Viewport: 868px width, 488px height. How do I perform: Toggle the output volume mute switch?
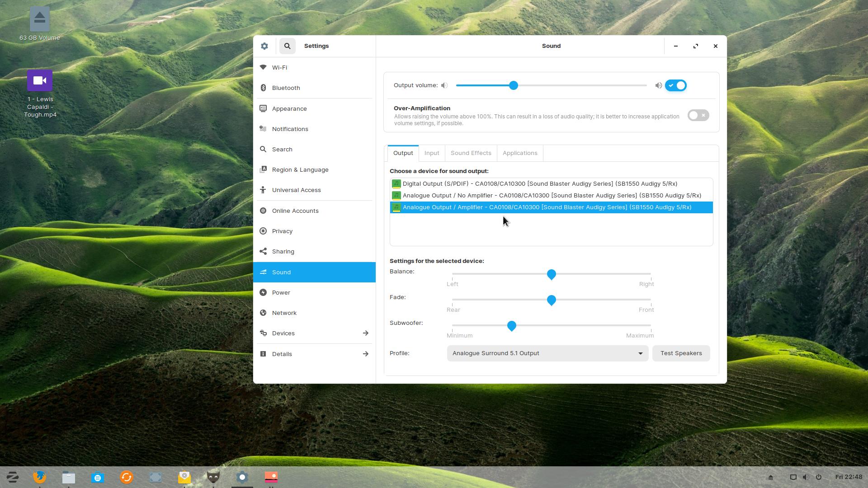pos(676,85)
